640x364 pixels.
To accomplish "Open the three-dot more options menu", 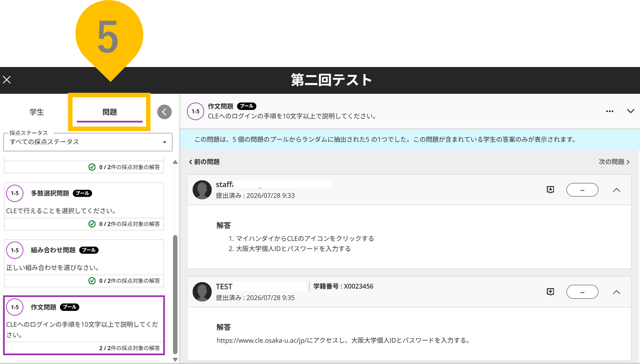I will click(x=610, y=111).
